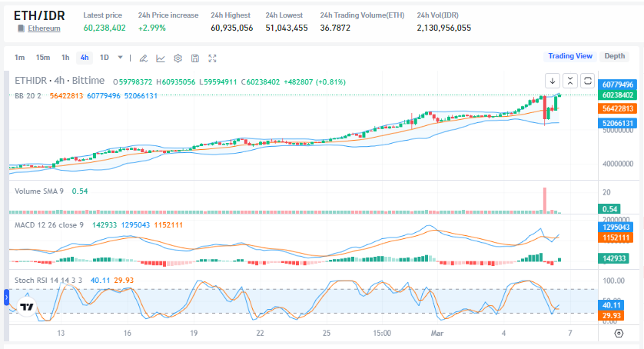Open chart settings gear icon

click(x=178, y=58)
